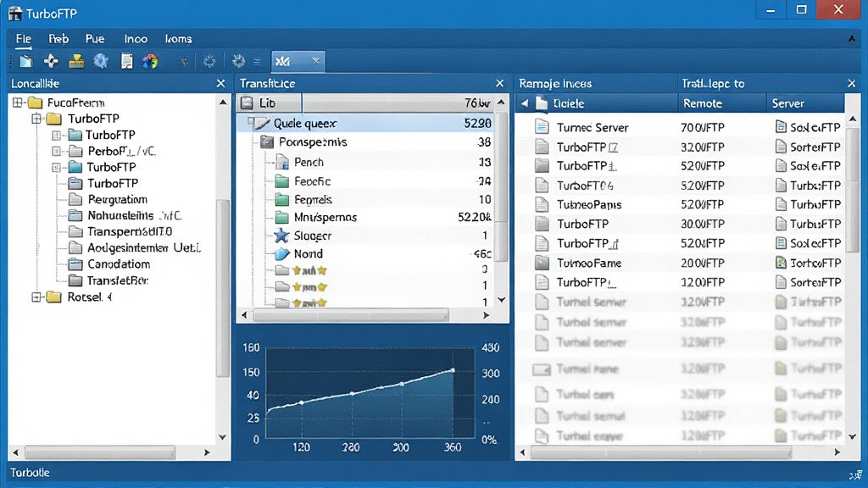Click the back arrow in remote list header

tap(525, 103)
